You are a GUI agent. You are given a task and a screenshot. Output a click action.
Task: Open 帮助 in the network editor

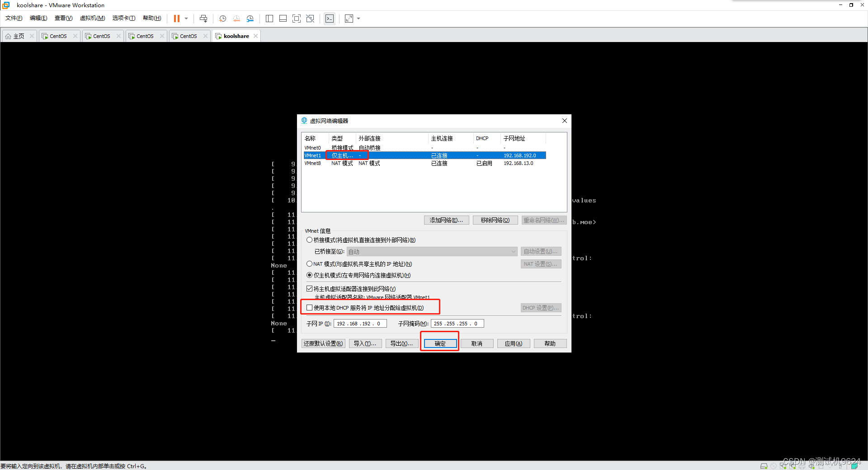point(550,343)
